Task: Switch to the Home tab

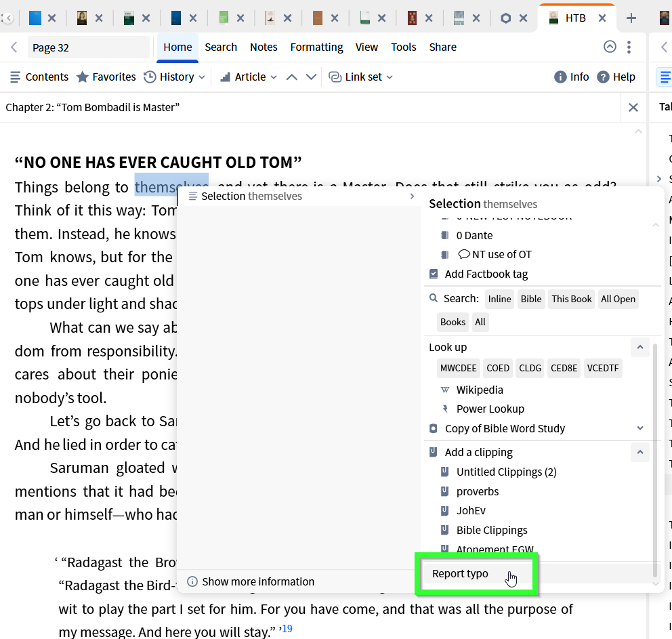Action: [177, 47]
